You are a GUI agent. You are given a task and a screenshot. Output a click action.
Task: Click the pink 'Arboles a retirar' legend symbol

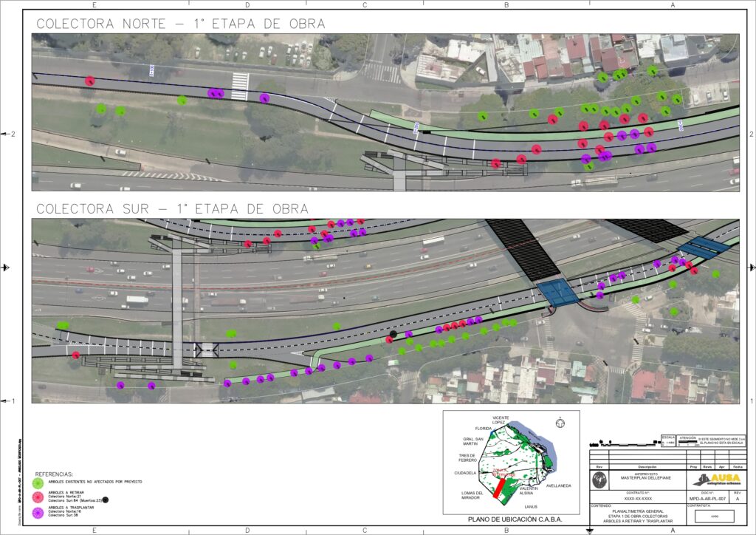click(38, 497)
